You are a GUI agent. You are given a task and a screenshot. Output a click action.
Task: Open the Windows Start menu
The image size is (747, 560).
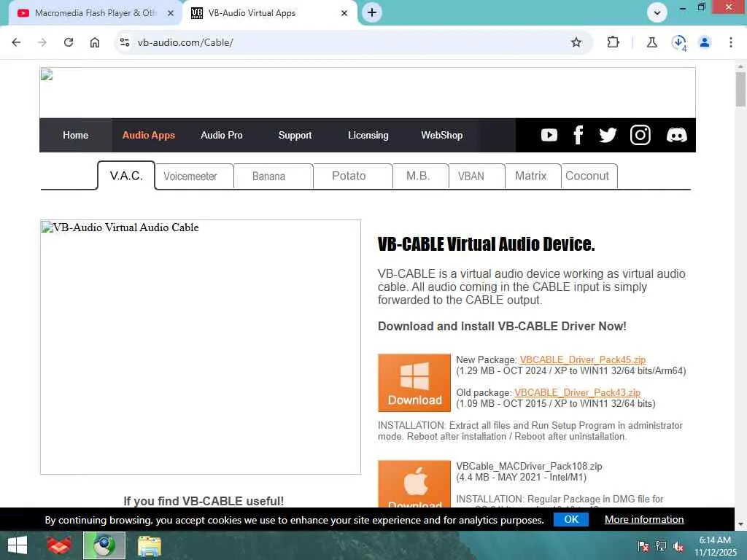tap(18, 545)
